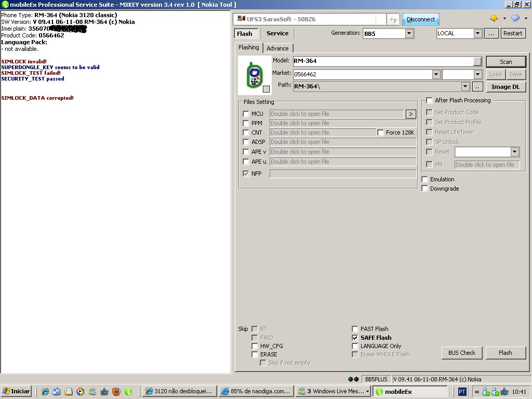Enable FAST Flash option
Viewport: 532px width, 399px height.
(x=355, y=329)
